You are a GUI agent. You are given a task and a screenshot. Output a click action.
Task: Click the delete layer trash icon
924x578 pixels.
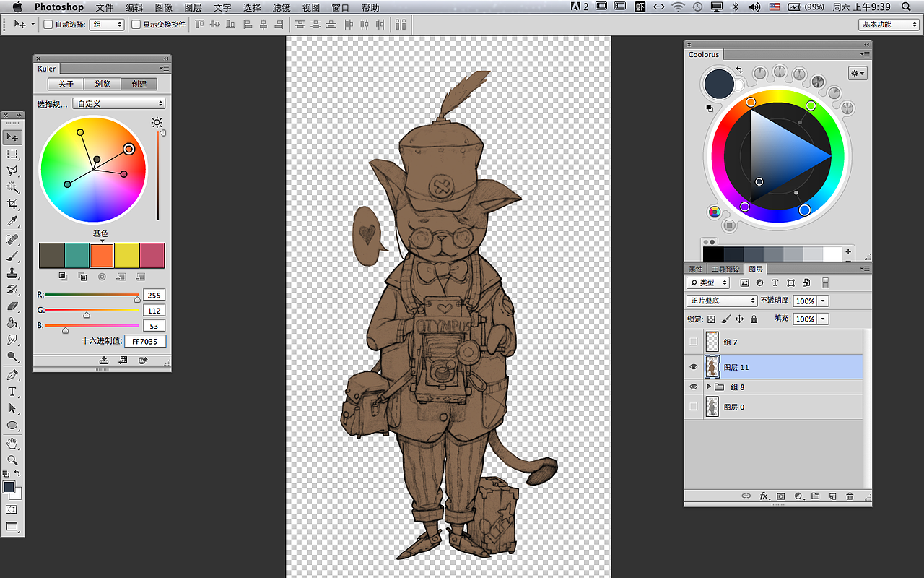coord(850,496)
